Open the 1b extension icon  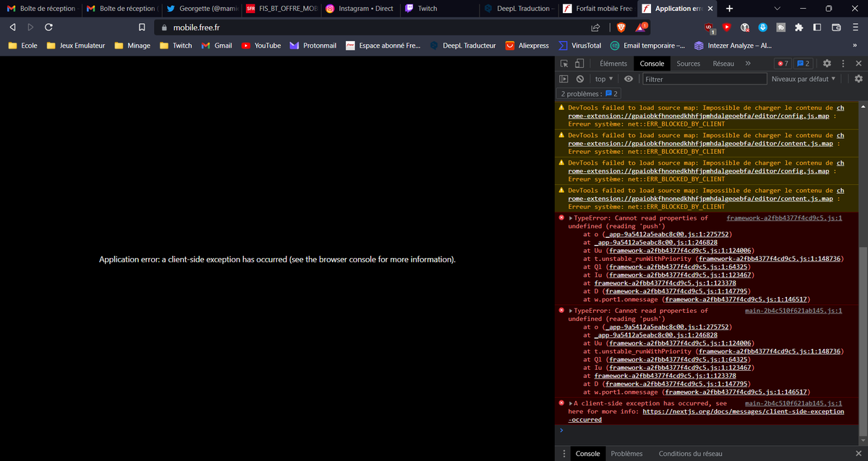click(x=780, y=27)
